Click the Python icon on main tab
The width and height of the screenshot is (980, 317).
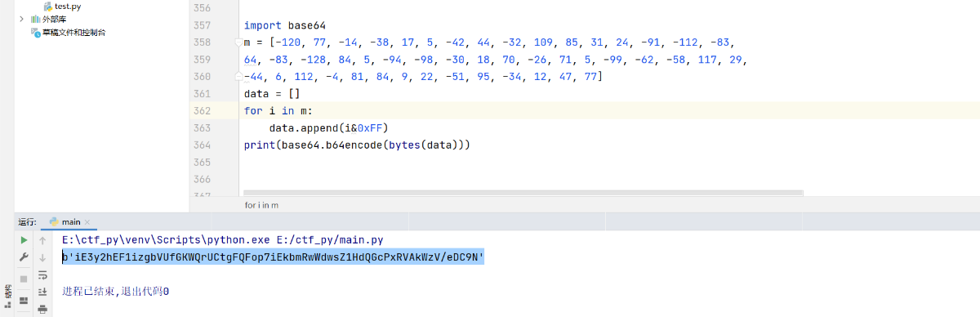click(54, 221)
